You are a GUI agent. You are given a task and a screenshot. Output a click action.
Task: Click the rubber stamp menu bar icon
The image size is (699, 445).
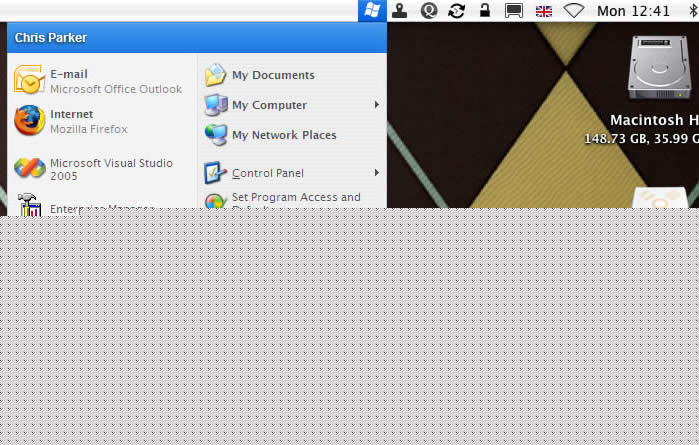(399, 11)
